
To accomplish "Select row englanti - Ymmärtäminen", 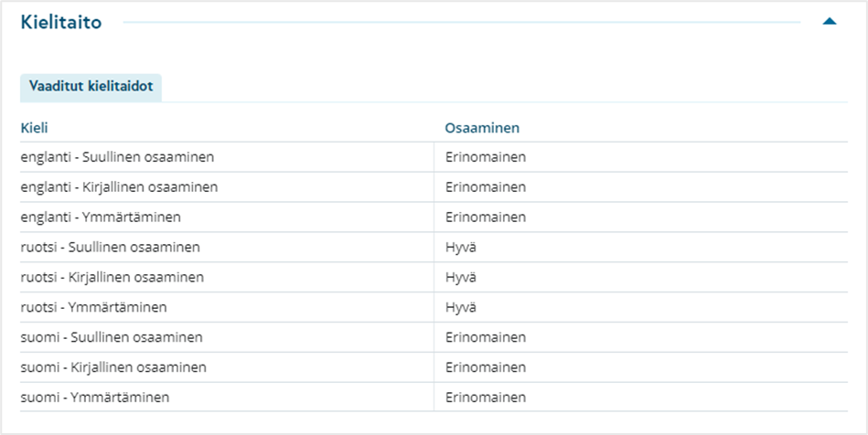I will pyautogui.click(x=434, y=217).
